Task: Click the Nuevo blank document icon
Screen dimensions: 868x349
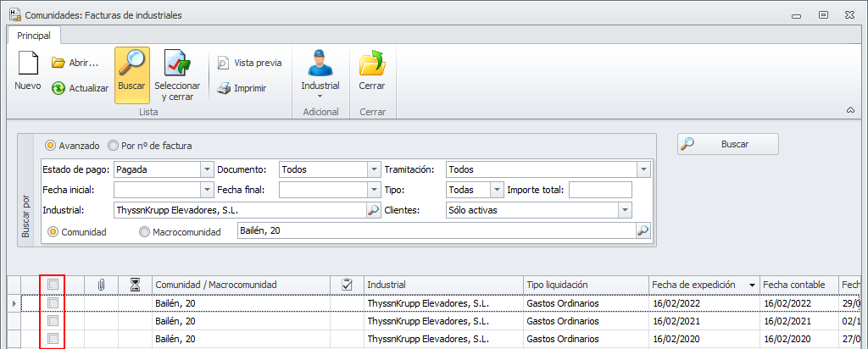Action: [x=28, y=65]
